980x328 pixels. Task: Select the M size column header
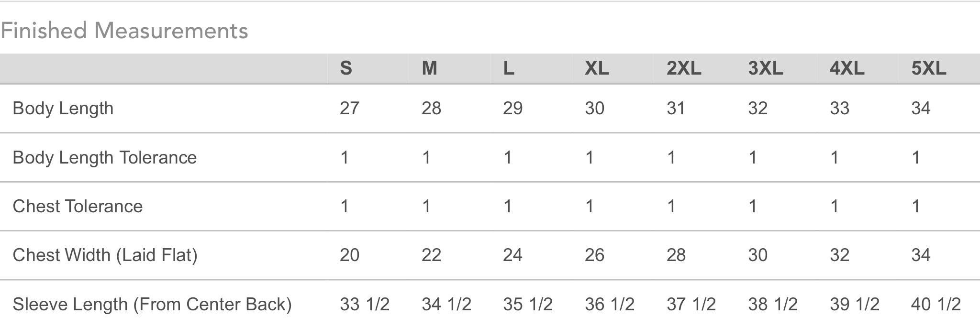pyautogui.click(x=429, y=68)
